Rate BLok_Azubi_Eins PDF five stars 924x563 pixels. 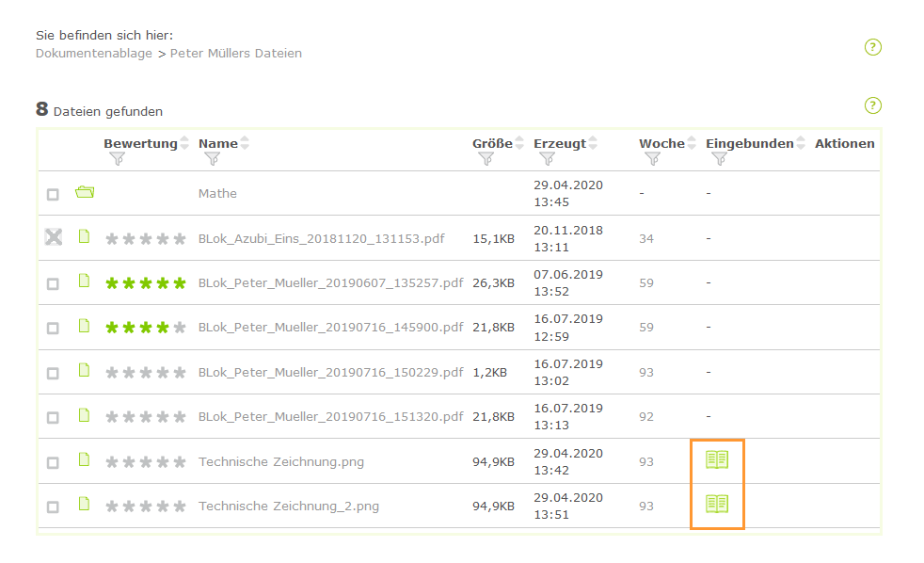(x=180, y=239)
